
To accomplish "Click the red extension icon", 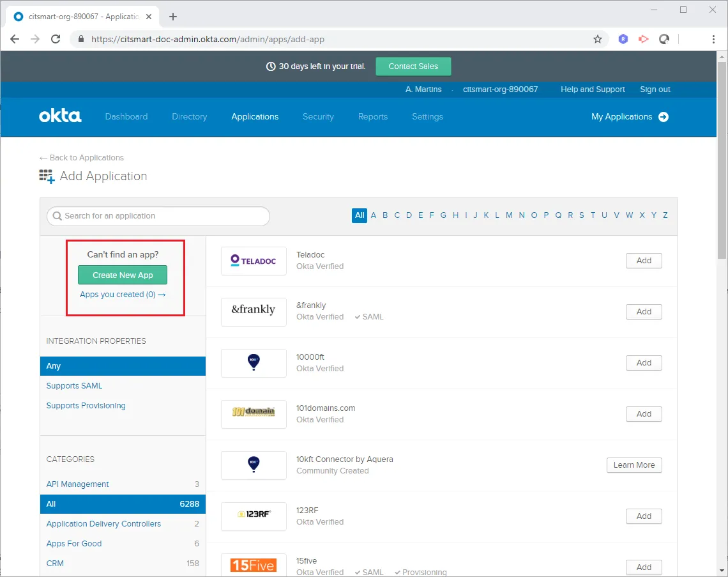I will point(644,39).
